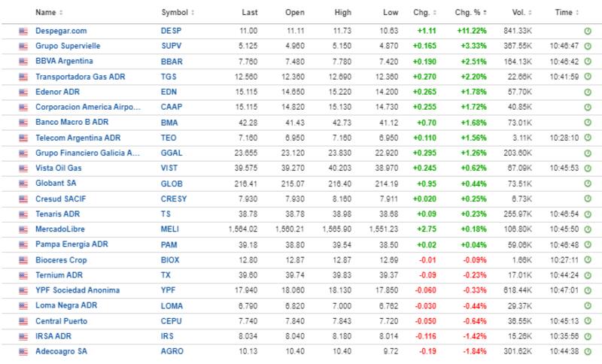Click the US flag icon beside Despegar.com
The image size is (602, 364).
23,31
